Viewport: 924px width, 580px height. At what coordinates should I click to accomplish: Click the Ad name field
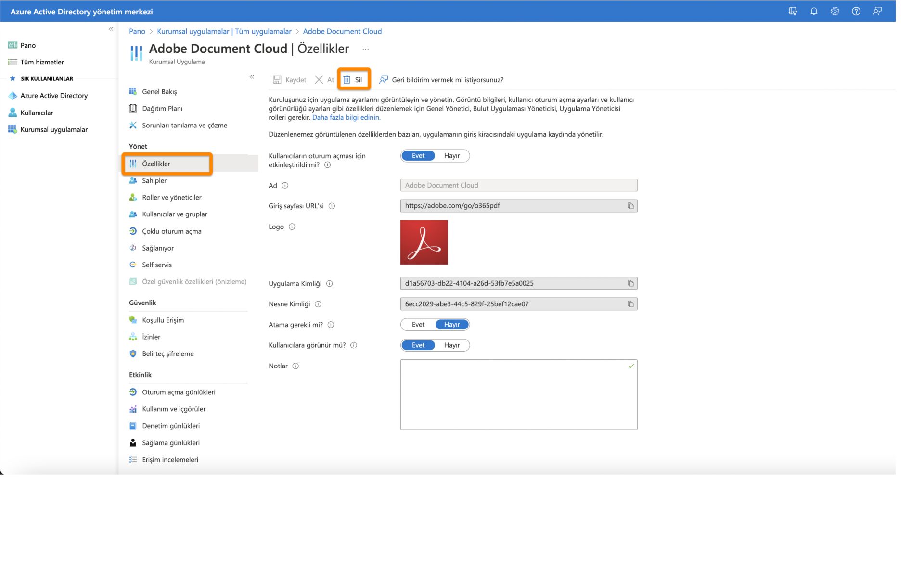pos(519,185)
